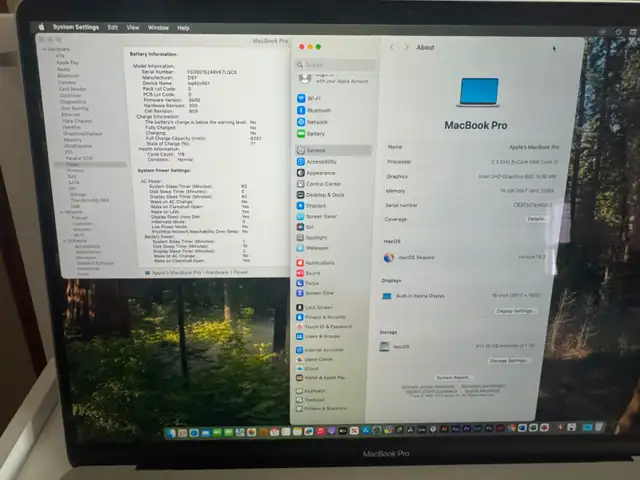Collapse Network section in System Information
The width and height of the screenshot is (640, 480).
coord(62,212)
